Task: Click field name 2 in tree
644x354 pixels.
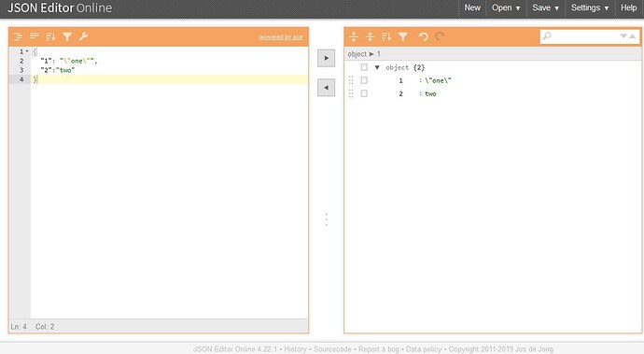Action: pos(400,93)
